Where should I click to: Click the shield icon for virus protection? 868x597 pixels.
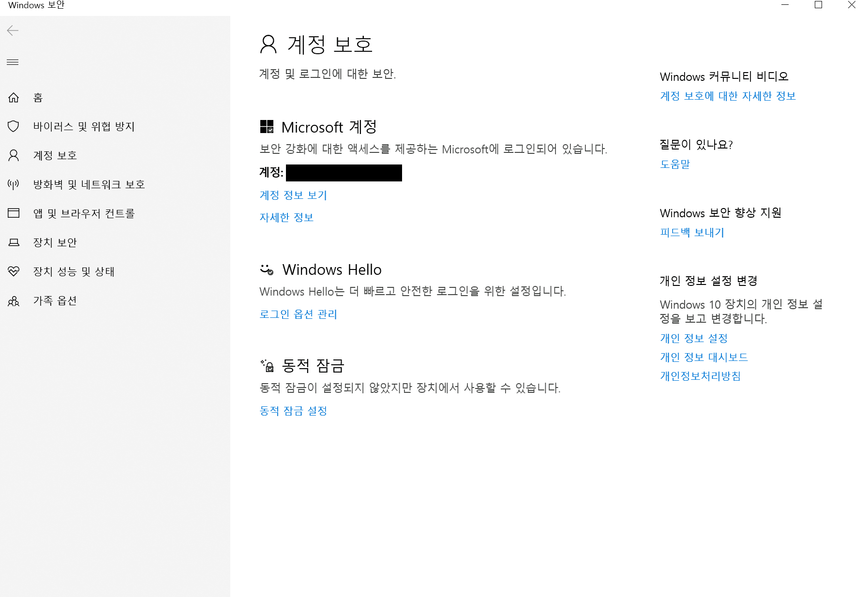click(x=14, y=126)
